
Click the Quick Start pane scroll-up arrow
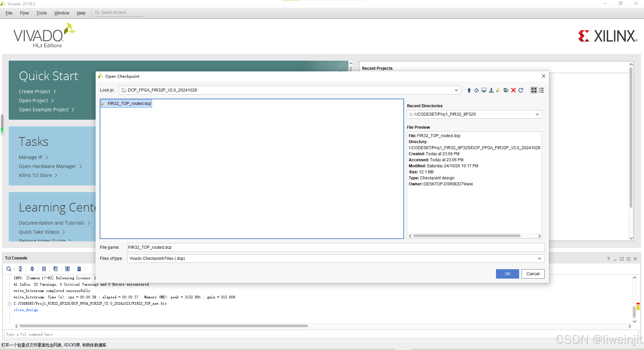click(x=351, y=63)
